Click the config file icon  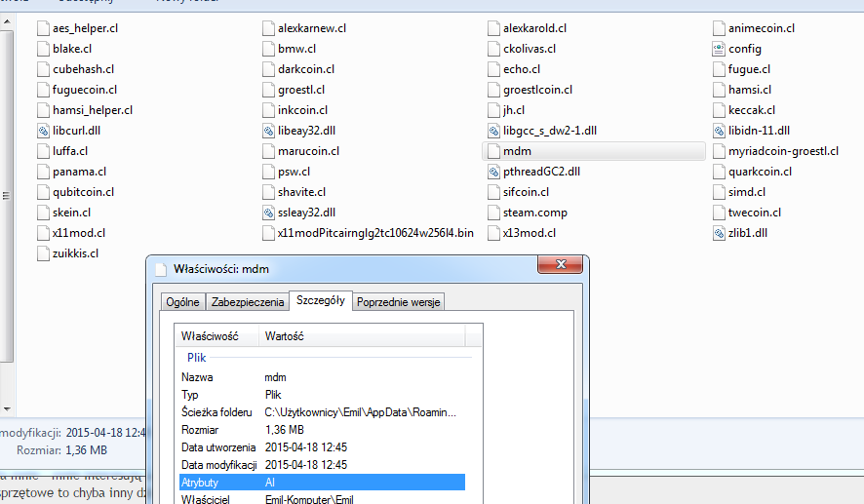(719, 49)
